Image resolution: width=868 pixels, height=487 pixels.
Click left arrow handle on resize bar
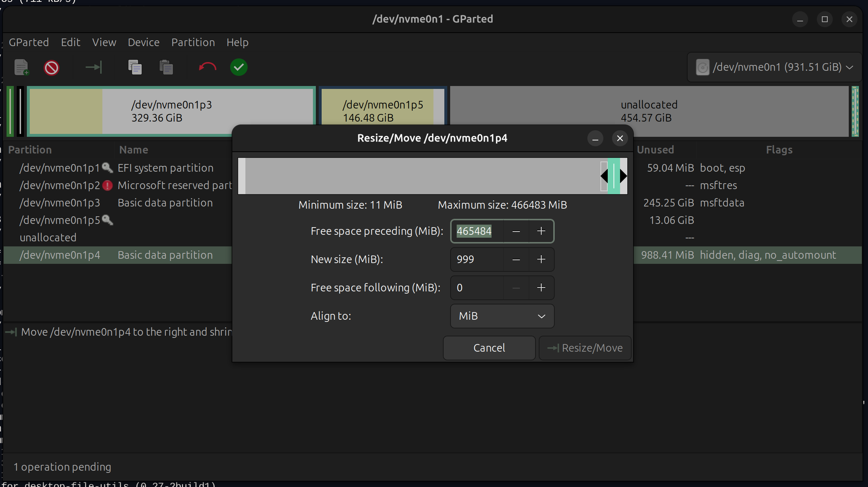click(x=604, y=176)
